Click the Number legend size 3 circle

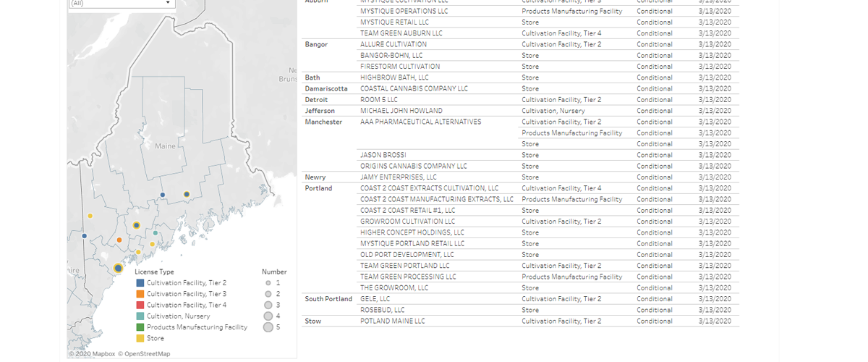(268, 305)
